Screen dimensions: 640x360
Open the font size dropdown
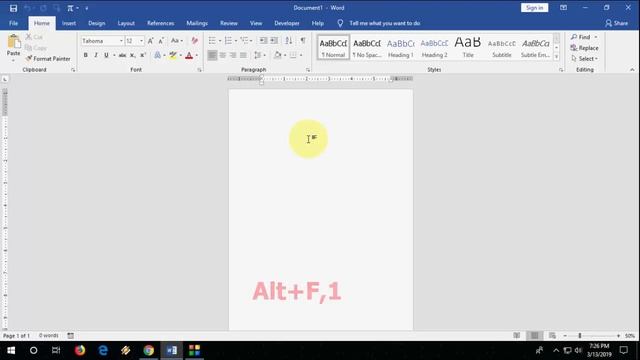(x=141, y=41)
